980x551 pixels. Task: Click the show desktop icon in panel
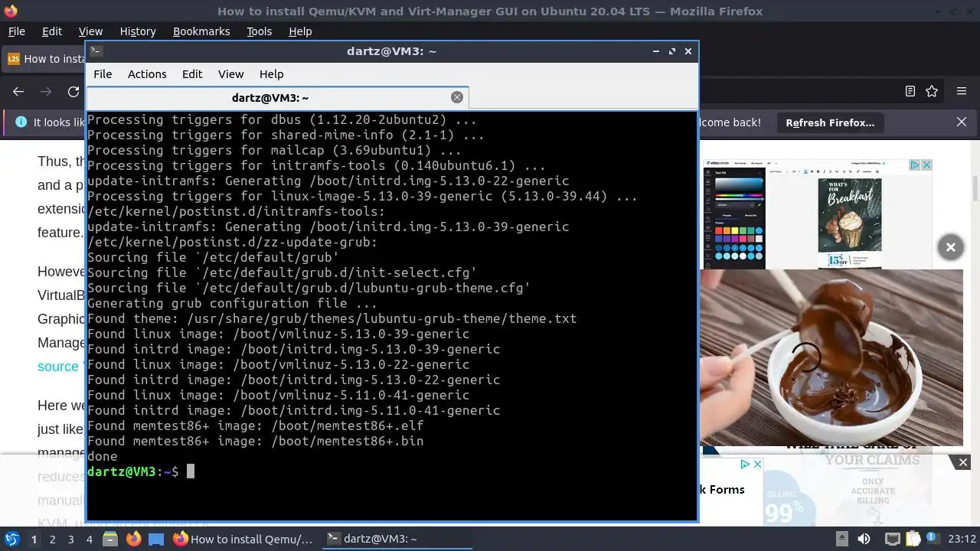coord(156,539)
